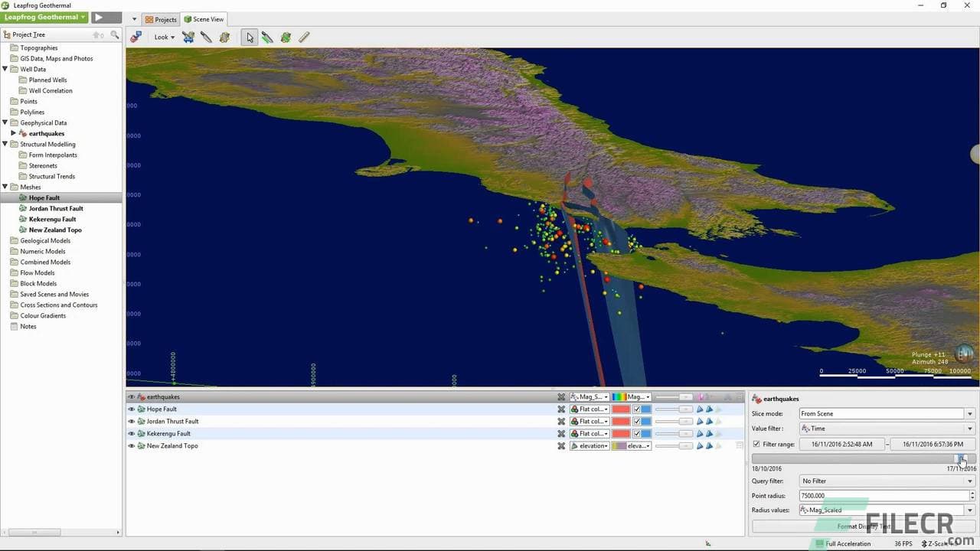Expand the earthquakes item in the project tree
The image size is (980, 551).
click(13, 133)
